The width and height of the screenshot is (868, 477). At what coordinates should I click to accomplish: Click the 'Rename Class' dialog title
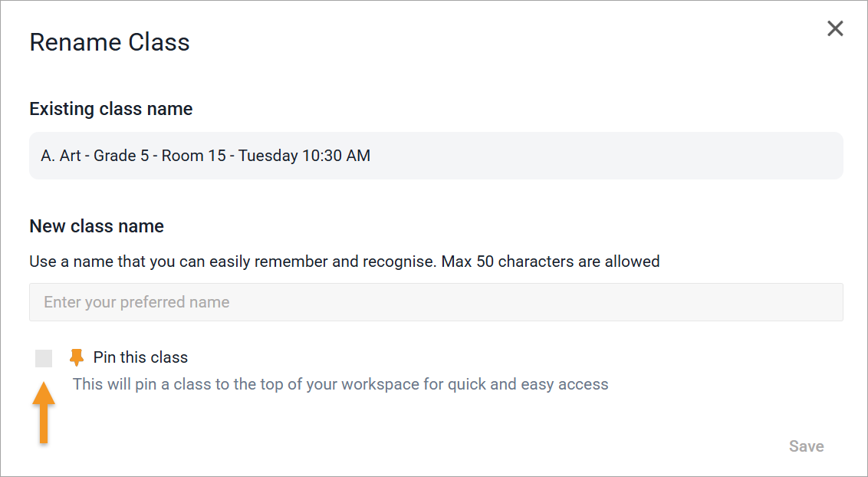[110, 42]
